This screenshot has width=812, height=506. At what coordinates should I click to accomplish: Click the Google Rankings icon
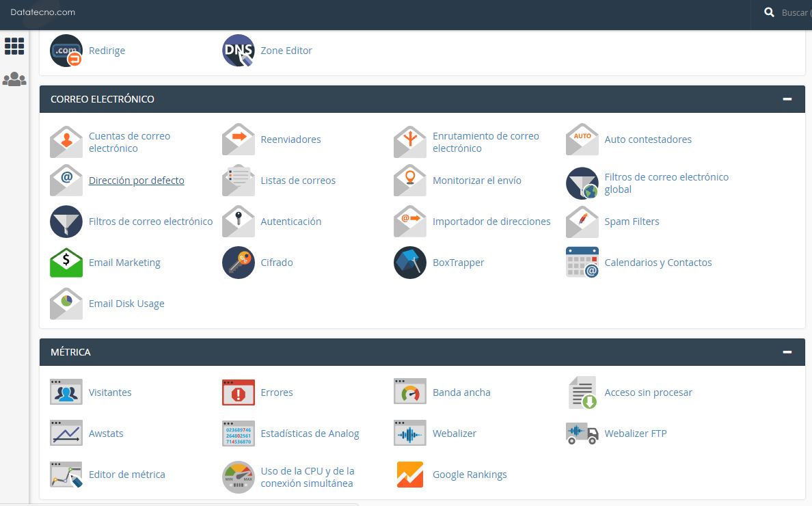(410, 475)
